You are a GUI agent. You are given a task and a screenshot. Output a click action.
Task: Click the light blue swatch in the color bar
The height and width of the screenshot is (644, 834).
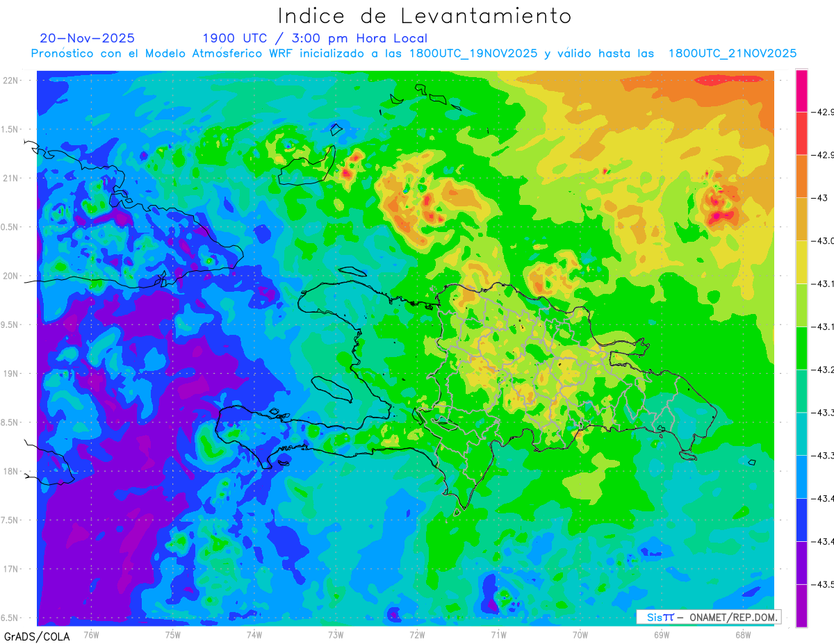click(801, 477)
